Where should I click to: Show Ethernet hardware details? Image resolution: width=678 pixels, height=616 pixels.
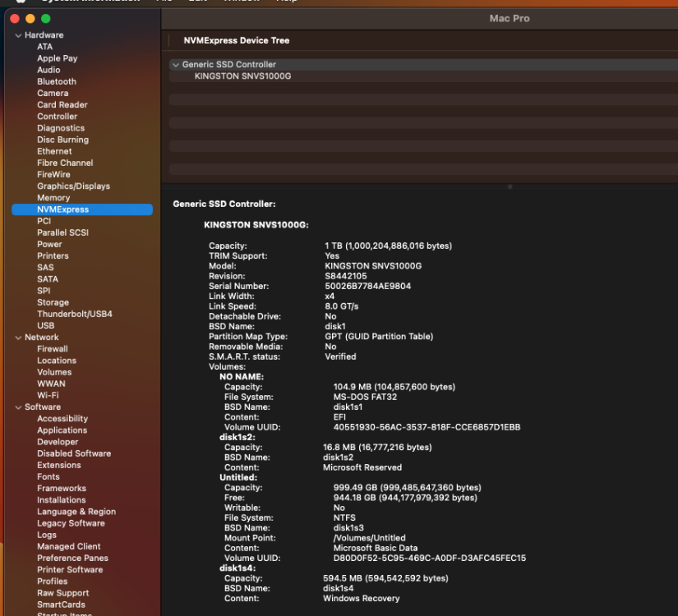[54, 152]
